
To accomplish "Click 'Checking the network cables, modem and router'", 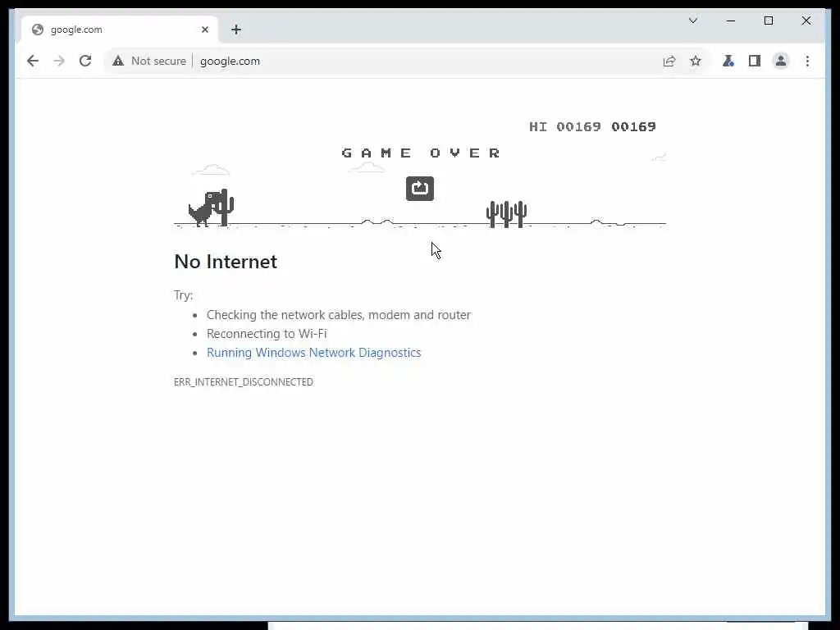I will pos(339,314).
